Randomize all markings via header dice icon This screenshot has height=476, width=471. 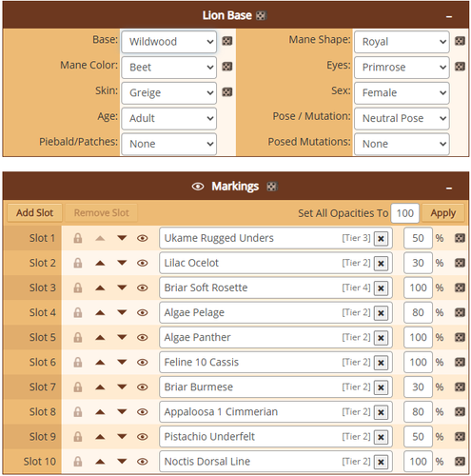click(272, 187)
